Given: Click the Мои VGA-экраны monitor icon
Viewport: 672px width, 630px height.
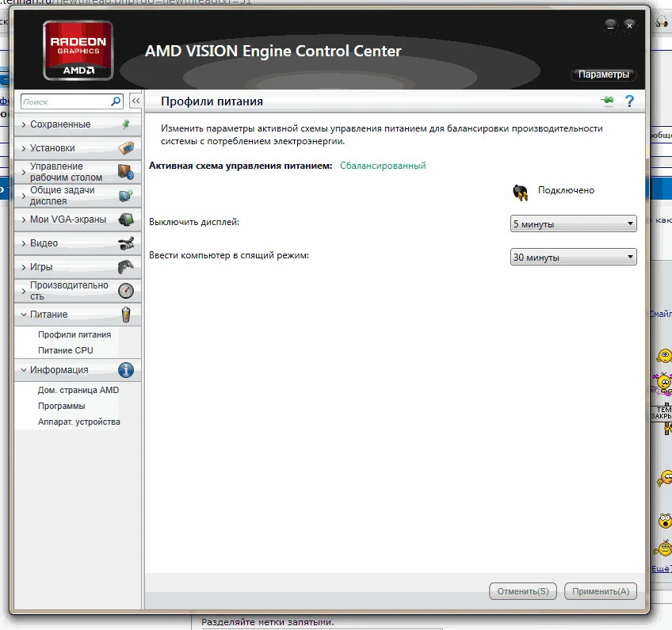Looking at the screenshot, I should coord(126,220).
